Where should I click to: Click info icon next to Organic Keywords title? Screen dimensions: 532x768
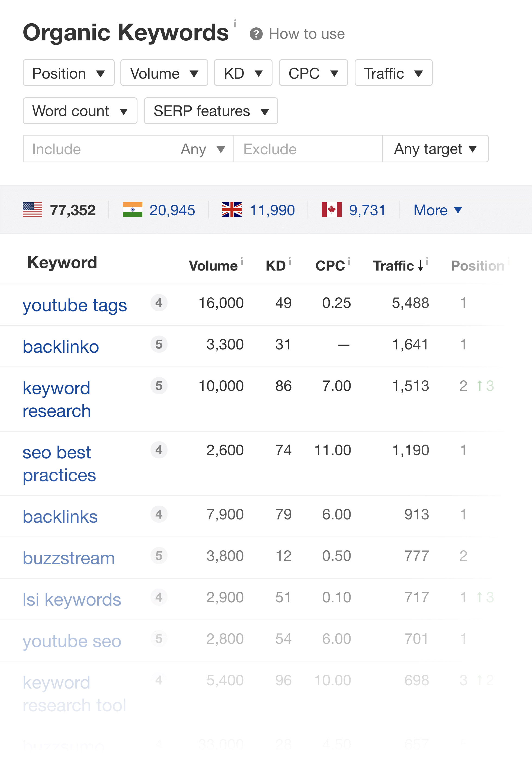235,24
